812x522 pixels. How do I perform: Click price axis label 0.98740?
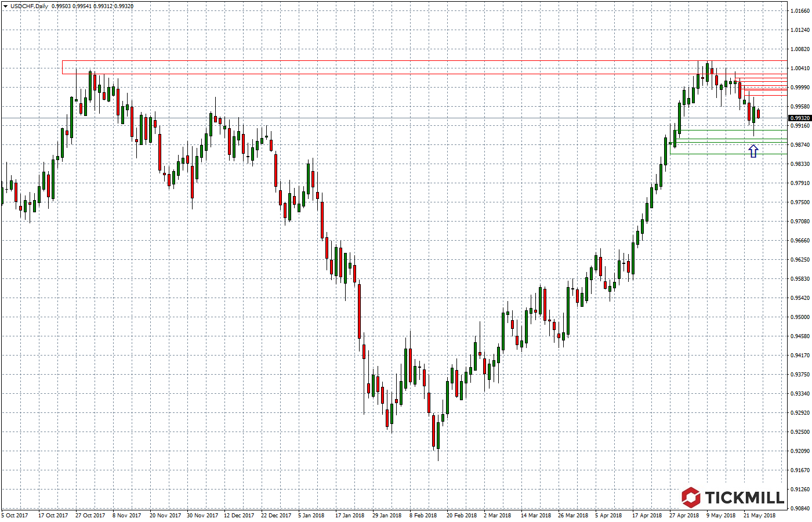(800, 145)
